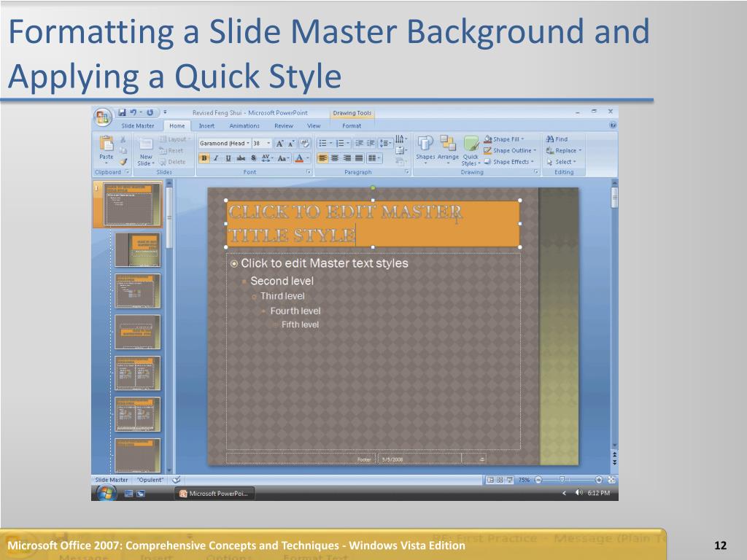Toggle Text Shadow formatting
The width and height of the screenshot is (747, 560).
point(253,158)
